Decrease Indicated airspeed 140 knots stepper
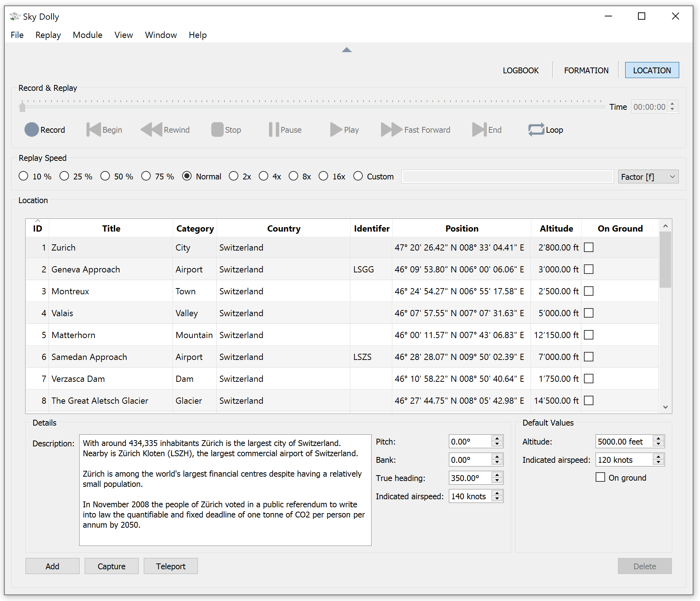The image size is (700, 601). 497,499
